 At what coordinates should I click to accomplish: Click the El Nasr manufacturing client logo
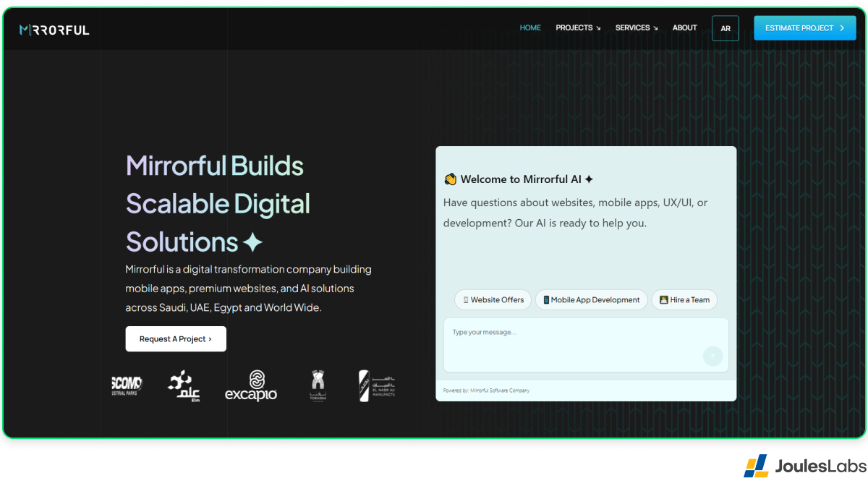point(377,386)
